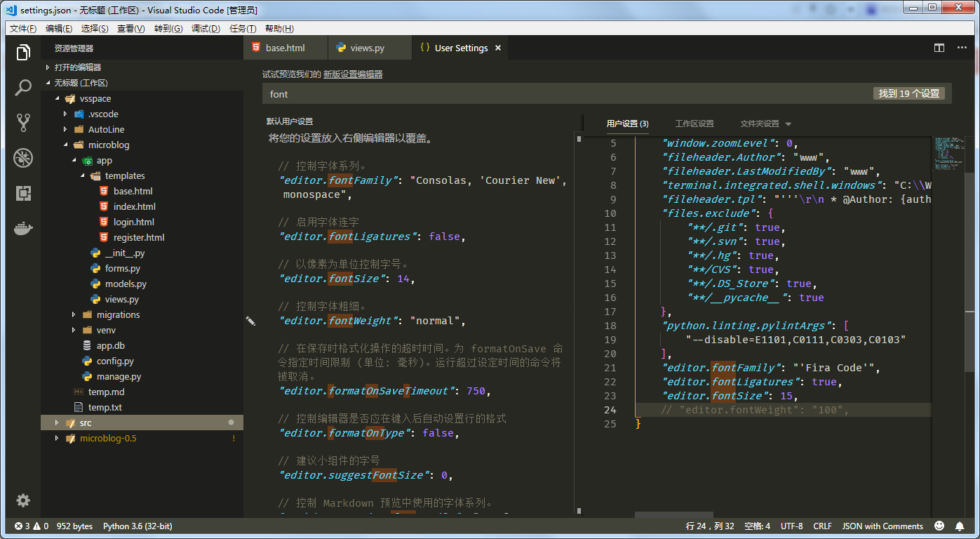Collapse the vsspace folder

(95, 98)
